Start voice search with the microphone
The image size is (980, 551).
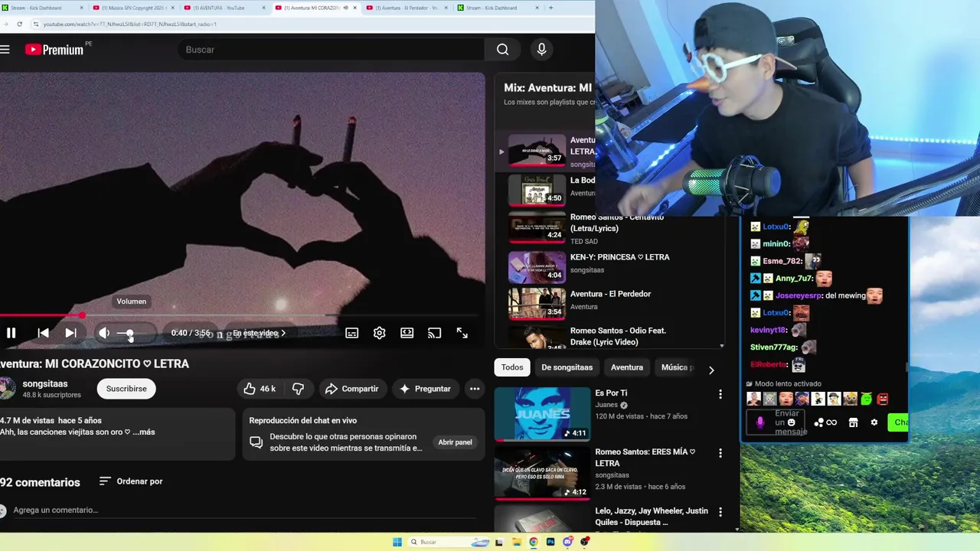click(541, 50)
